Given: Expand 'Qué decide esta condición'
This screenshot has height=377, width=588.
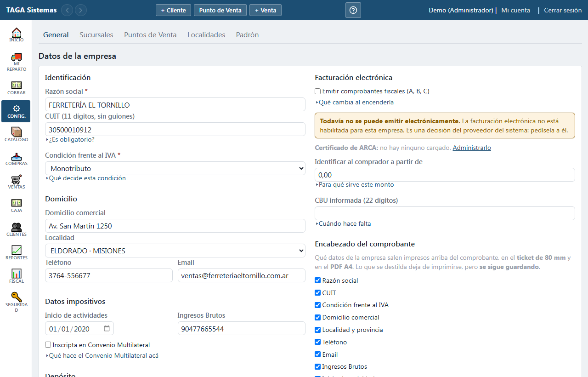Looking at the screenshot, I should (x=85, y=178).
